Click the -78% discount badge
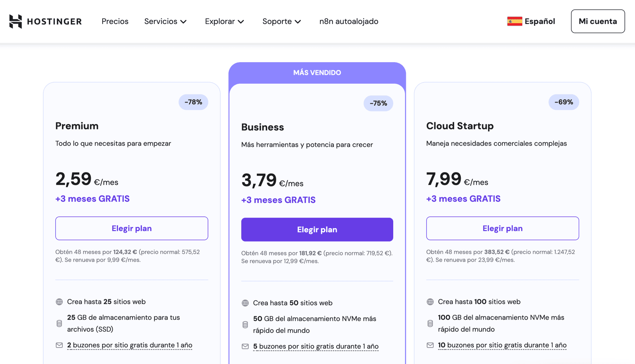The image size is (635, 364). (x=193, y=102)
